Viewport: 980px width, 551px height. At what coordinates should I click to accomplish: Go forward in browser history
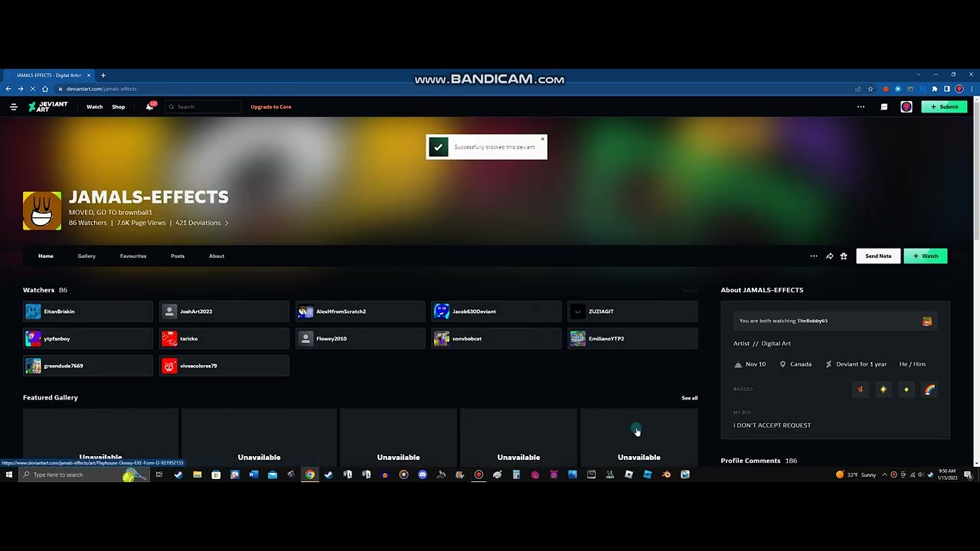21,89
